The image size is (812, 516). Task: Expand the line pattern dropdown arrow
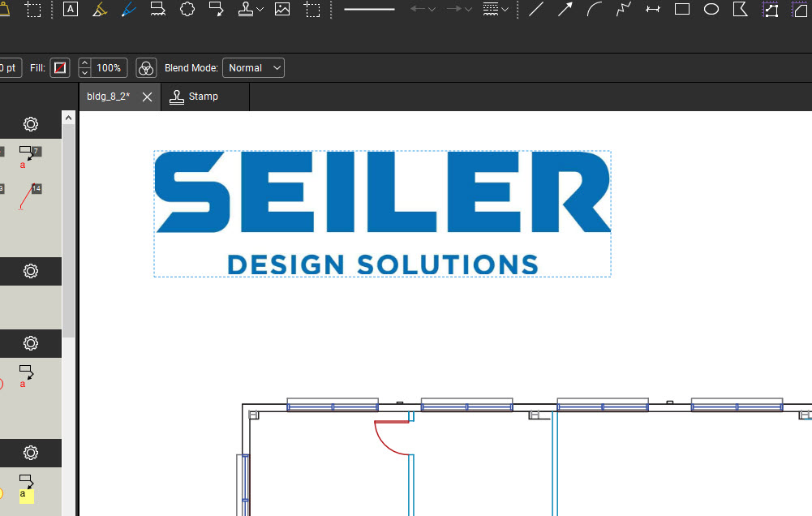(505, 9)
